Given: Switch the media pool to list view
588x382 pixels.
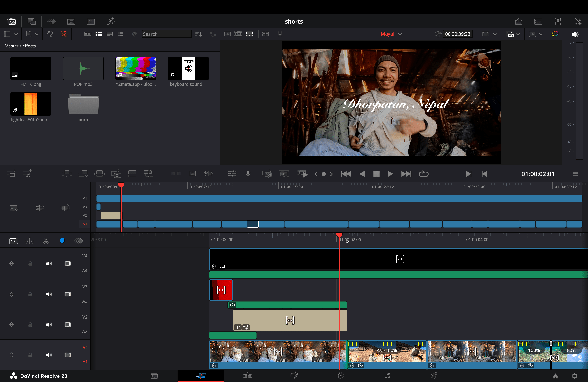Looking at the screenshot, I should click(x=121, y=34).
